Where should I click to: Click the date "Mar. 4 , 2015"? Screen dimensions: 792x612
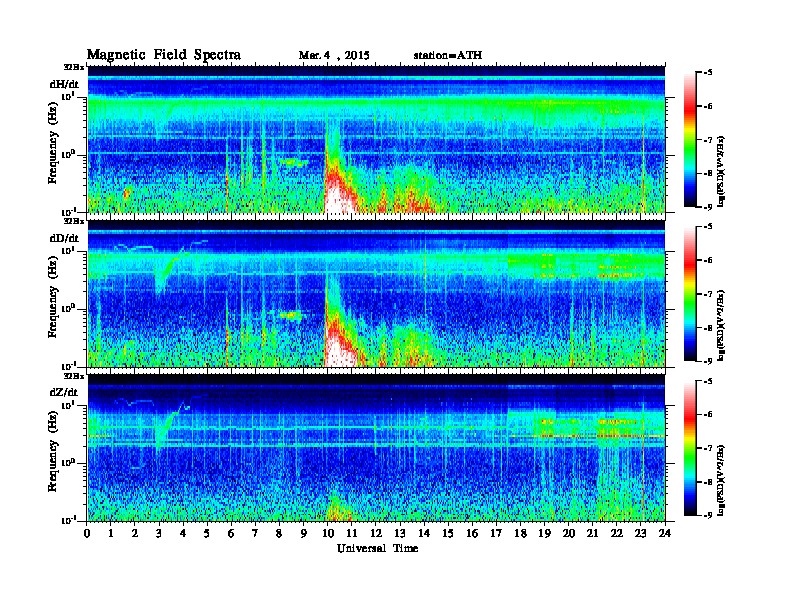pos(334,56)
